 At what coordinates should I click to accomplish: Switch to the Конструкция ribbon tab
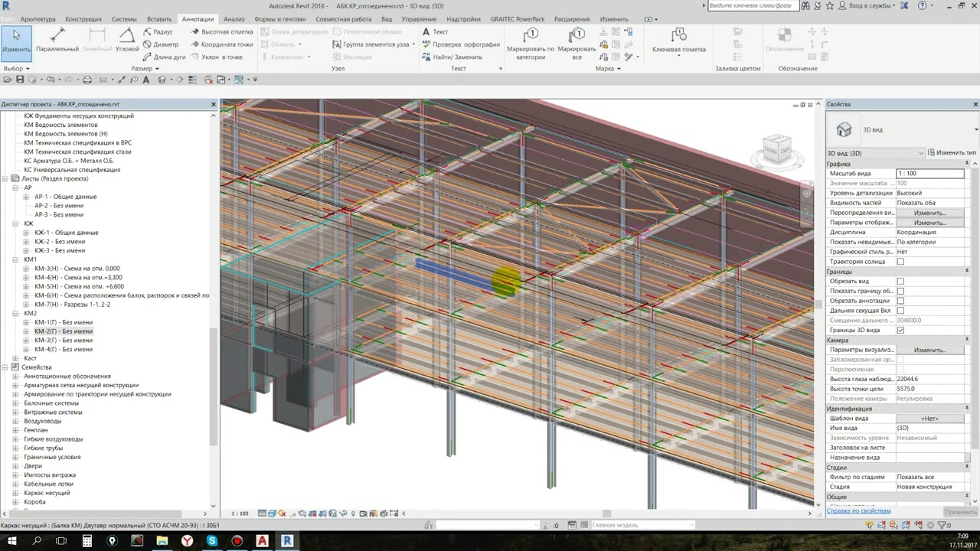83,19
